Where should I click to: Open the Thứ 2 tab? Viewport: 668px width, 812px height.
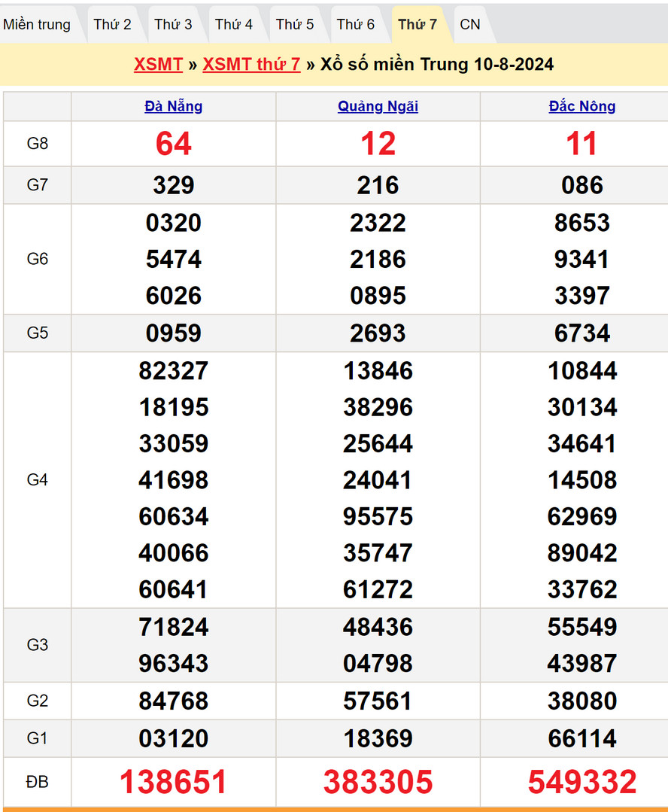point(112,24)
